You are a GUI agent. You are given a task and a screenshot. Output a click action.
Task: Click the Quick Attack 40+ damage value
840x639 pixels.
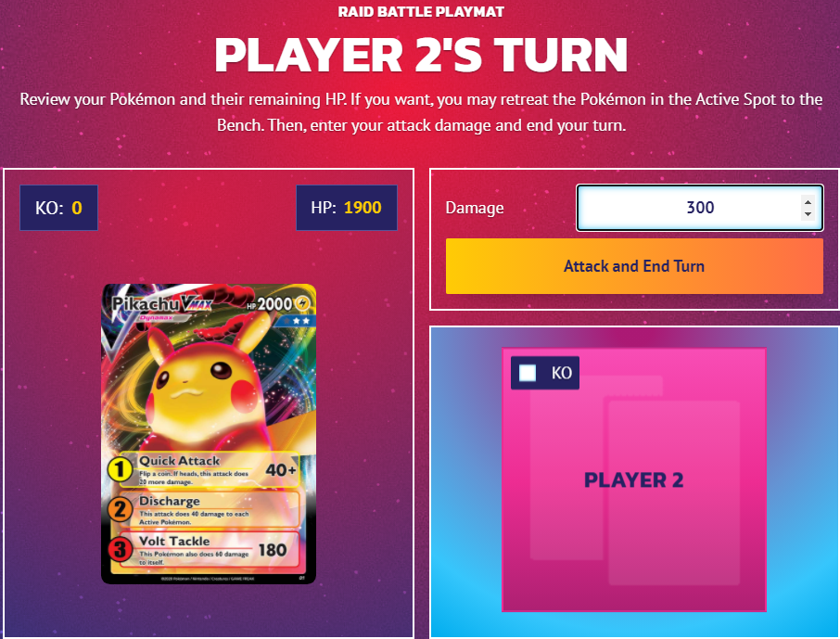point(281,470)
